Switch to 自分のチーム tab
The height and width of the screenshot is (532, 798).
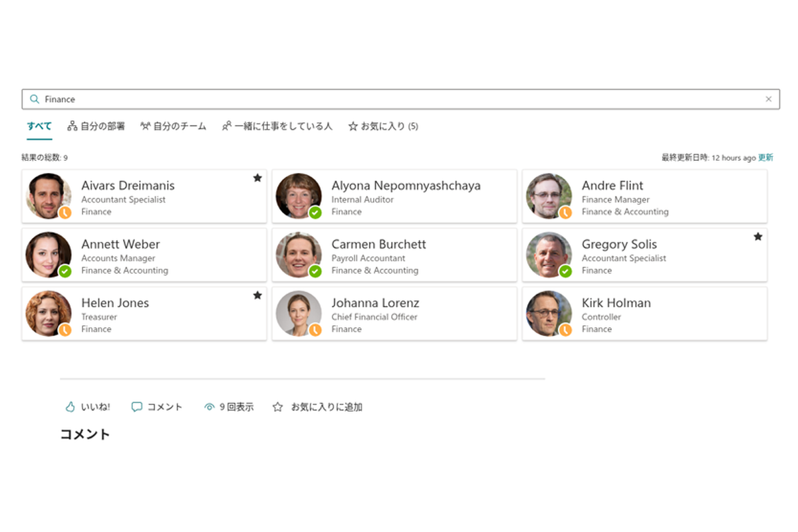pos(173,126)
